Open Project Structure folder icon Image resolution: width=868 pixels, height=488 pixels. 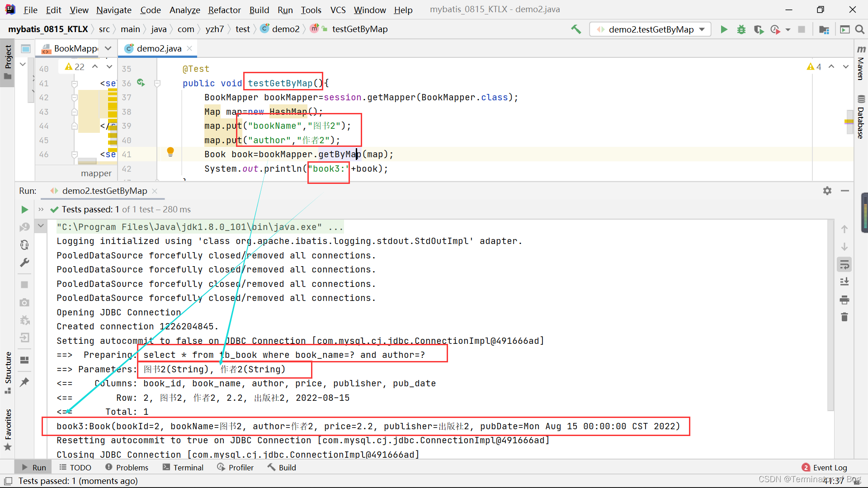point(824,29)
